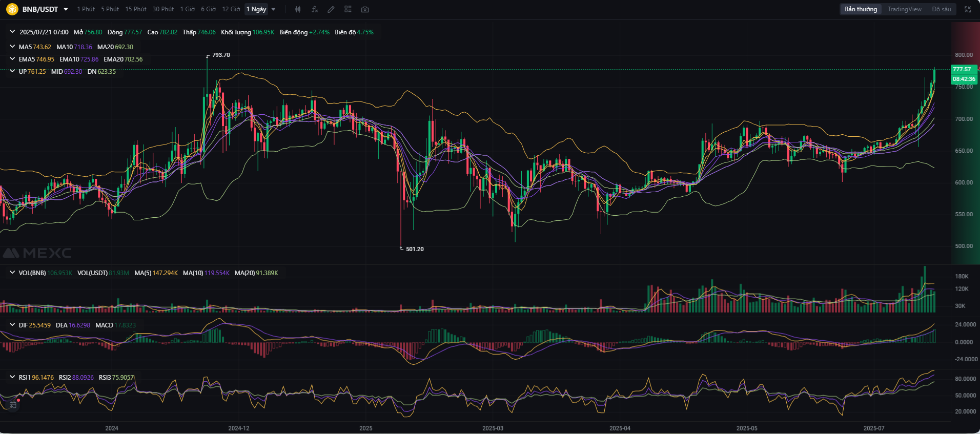The width and height of the screenshot is (980, 434).
Task: Collapse the EMA5 indicator row
Action: click(12, 59)
